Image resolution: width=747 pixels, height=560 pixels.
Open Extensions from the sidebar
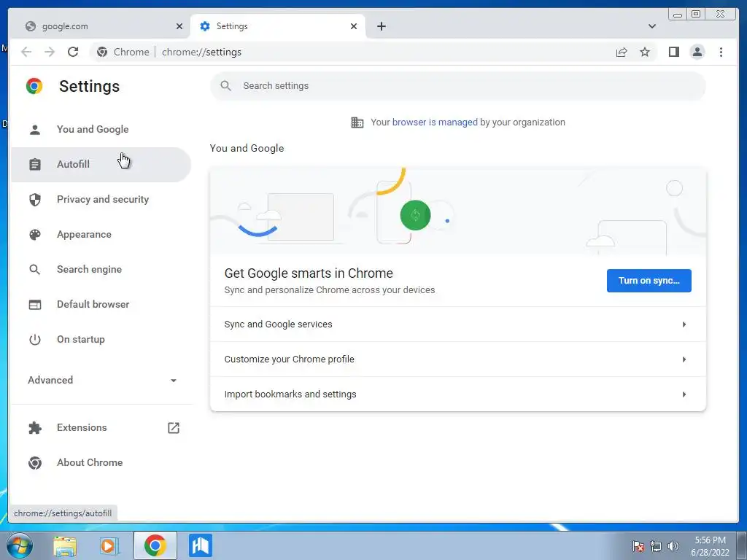point(101,427)
